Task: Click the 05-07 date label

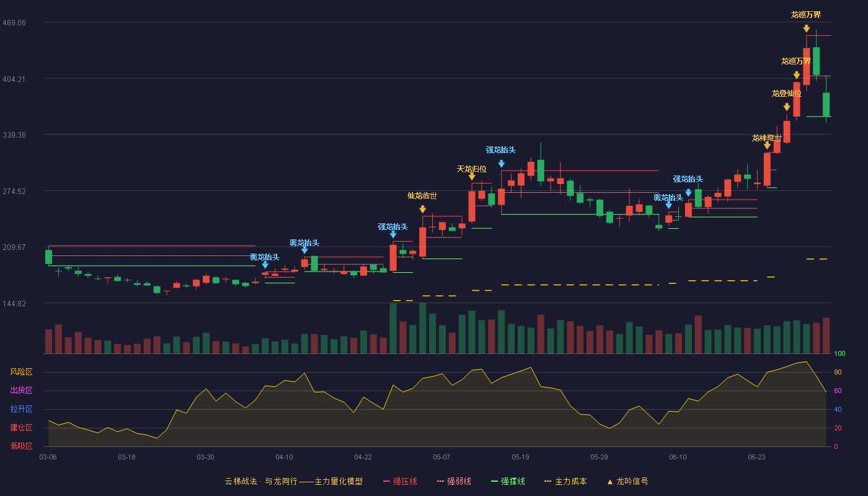Action: tap(441, 457)
